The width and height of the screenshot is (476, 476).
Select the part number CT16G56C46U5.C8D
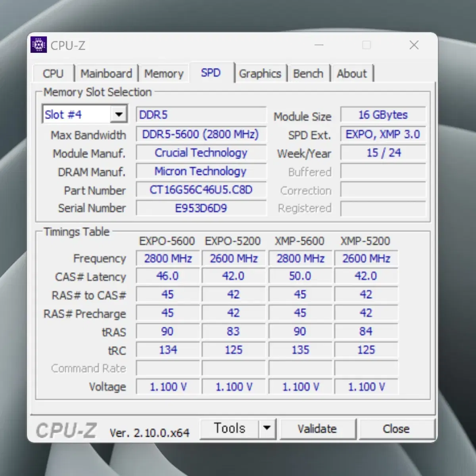201,190
